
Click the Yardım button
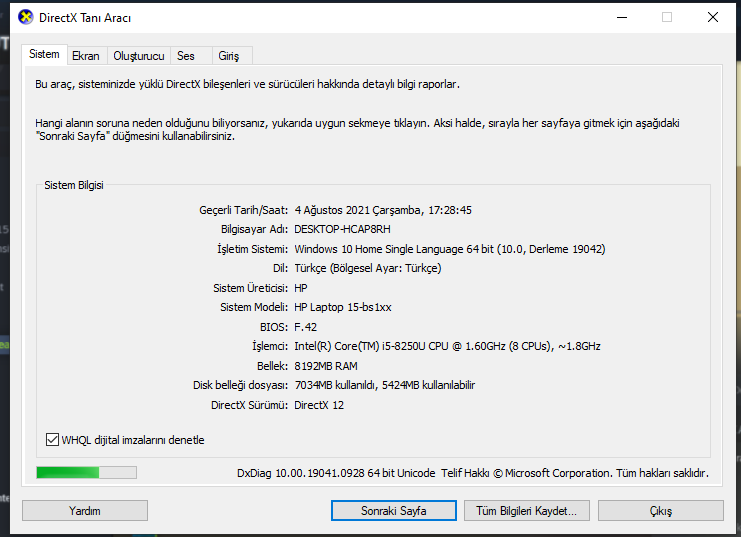tap(85, 511)
